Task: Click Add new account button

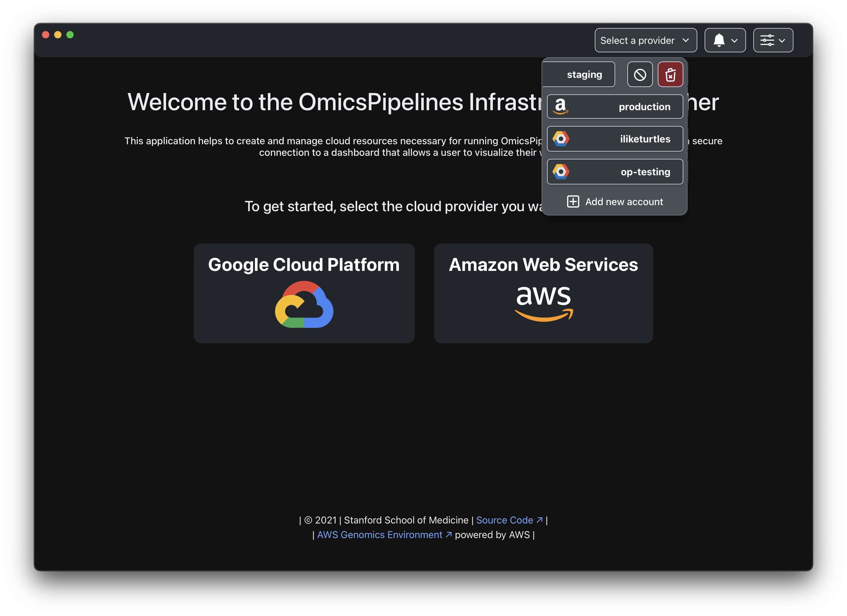Action: (615, 201)
